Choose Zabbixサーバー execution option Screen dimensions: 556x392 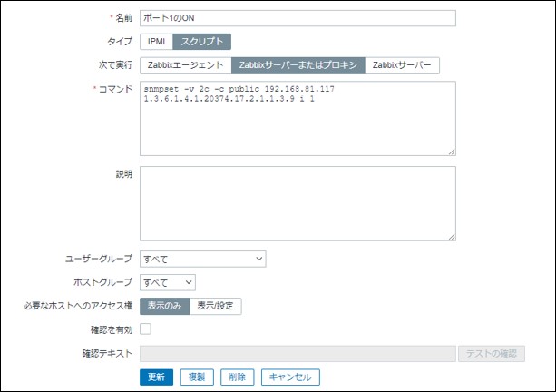(402, 65)
